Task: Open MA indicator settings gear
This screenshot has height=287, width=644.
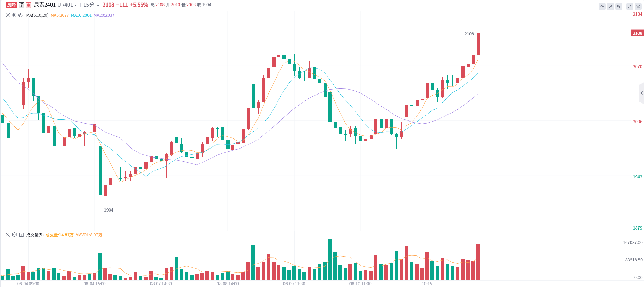Action: 14,15
